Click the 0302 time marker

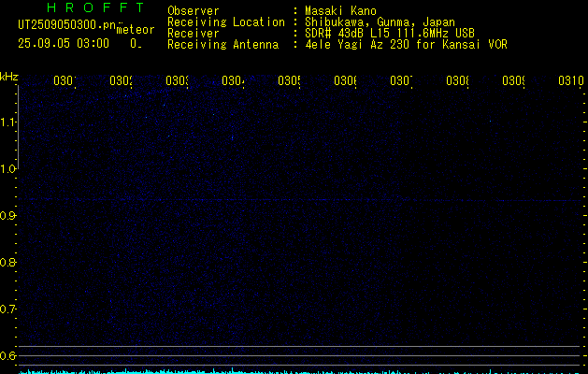pos(121,80)
